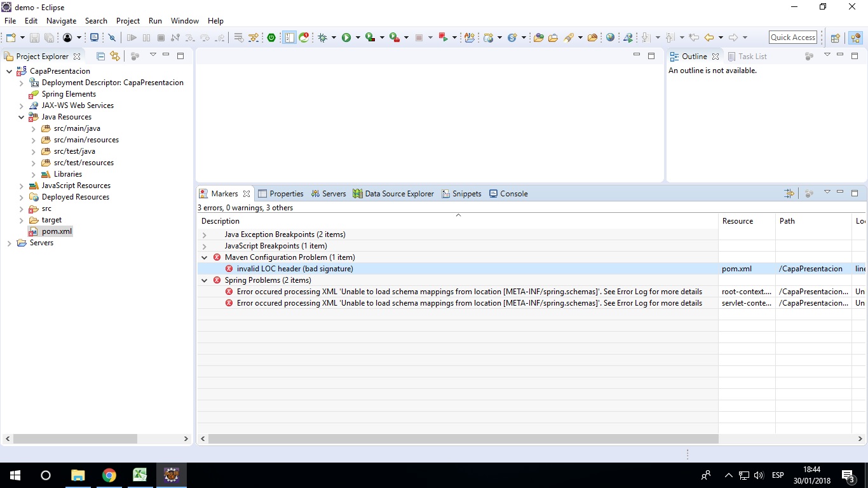The width and height of the screenshot is (868, 488).
Task: Open the Debug configurations dropdown arrow
Action: (x=334, y=37)
